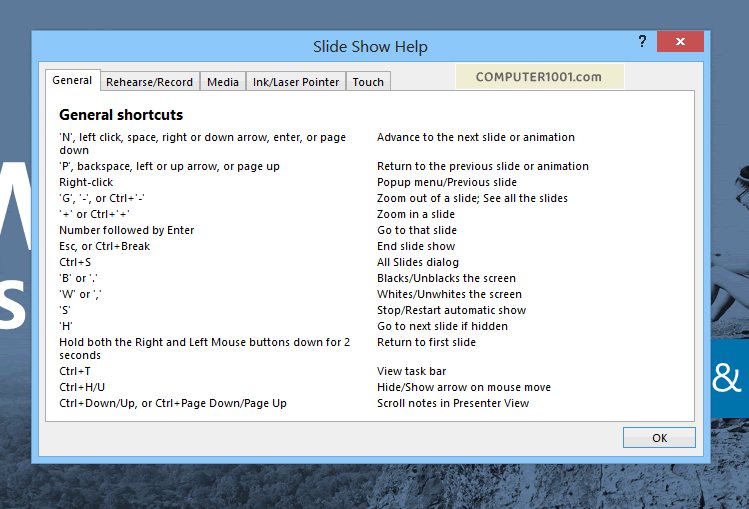
Task: Click 'Go to next slide if hidden'
Action: tap(442, 326)
